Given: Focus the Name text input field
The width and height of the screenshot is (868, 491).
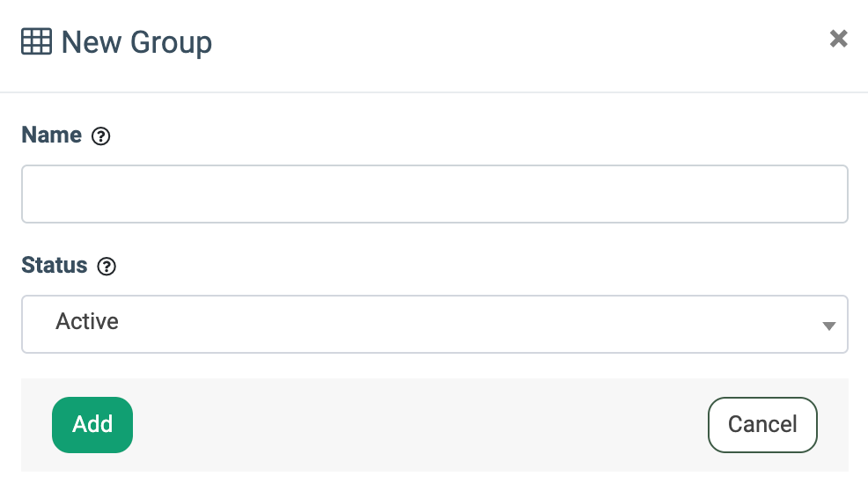Looking at the screenshot, I should pos(435,194).
